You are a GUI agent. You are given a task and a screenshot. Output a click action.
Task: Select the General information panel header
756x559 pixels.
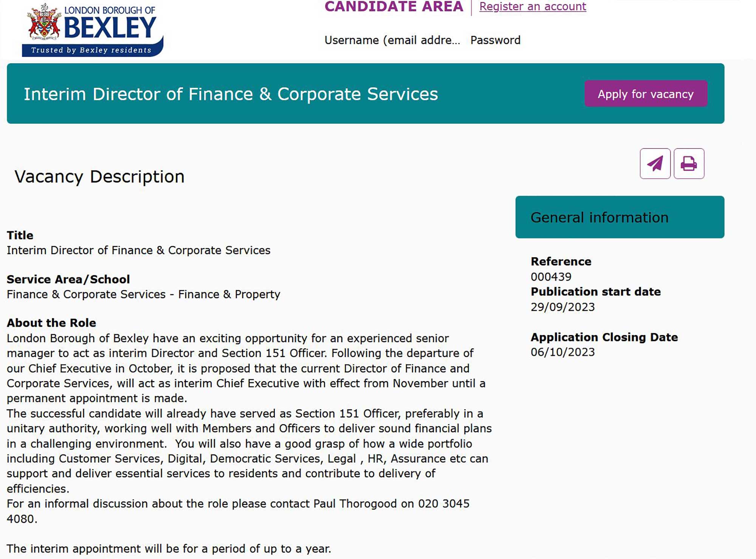click(620, 217)
